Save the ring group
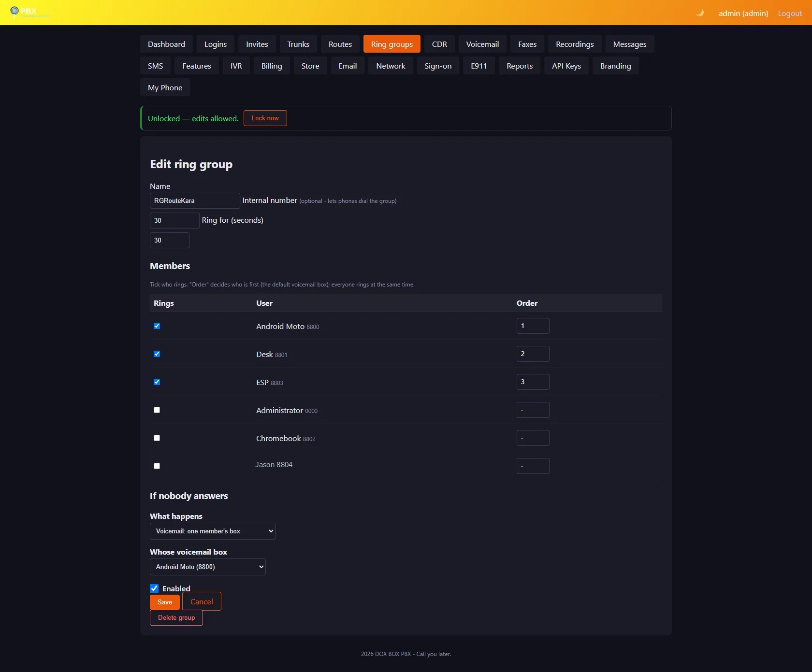812x672 pixels. point(165,602)
